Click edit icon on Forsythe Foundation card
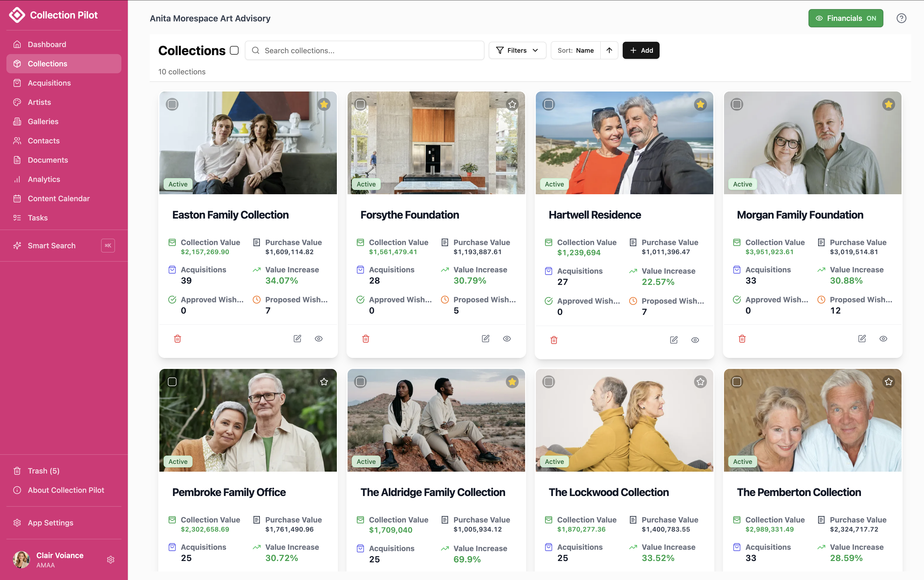The height and width of the screenshot is (580, 924). click(x=486, y=339)
